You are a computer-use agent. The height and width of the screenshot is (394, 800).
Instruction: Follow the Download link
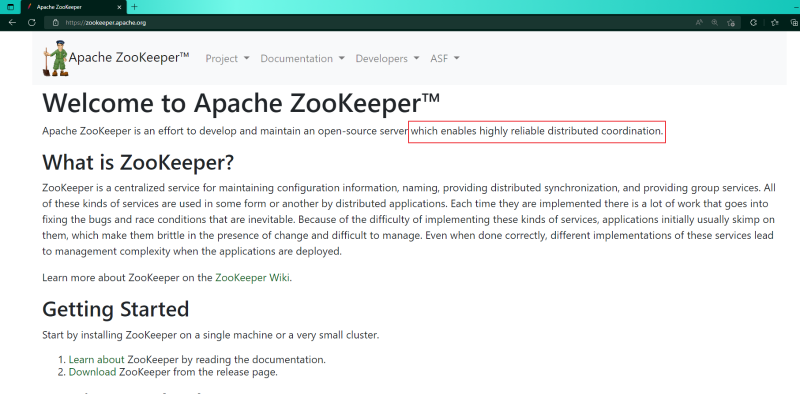coord(92,372)
